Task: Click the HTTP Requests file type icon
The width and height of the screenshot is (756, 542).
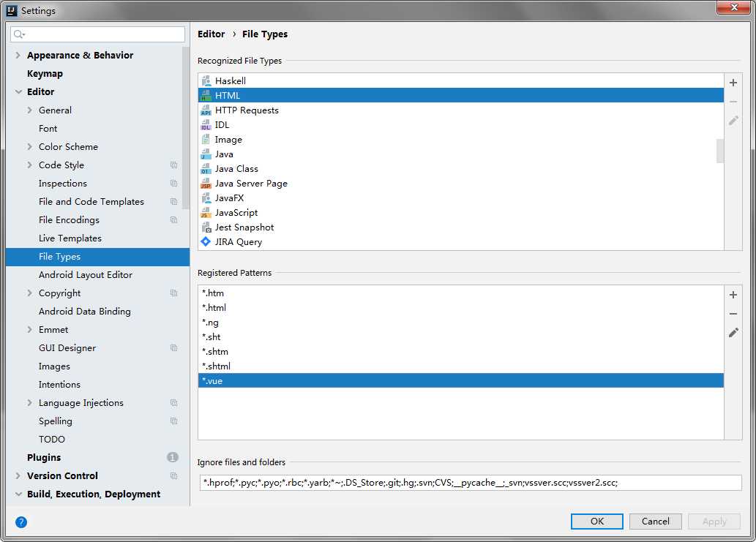Action: (206, 110)
